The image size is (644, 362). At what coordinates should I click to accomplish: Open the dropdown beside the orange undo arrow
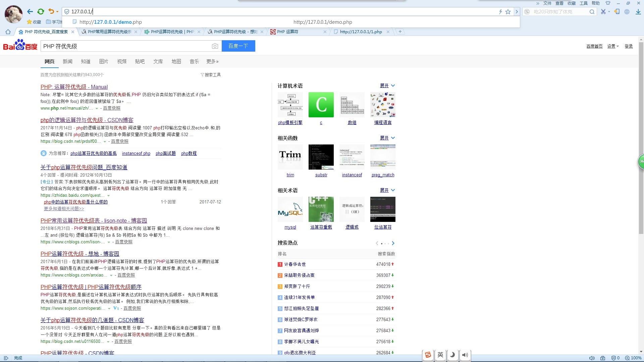tap(57, 12)
